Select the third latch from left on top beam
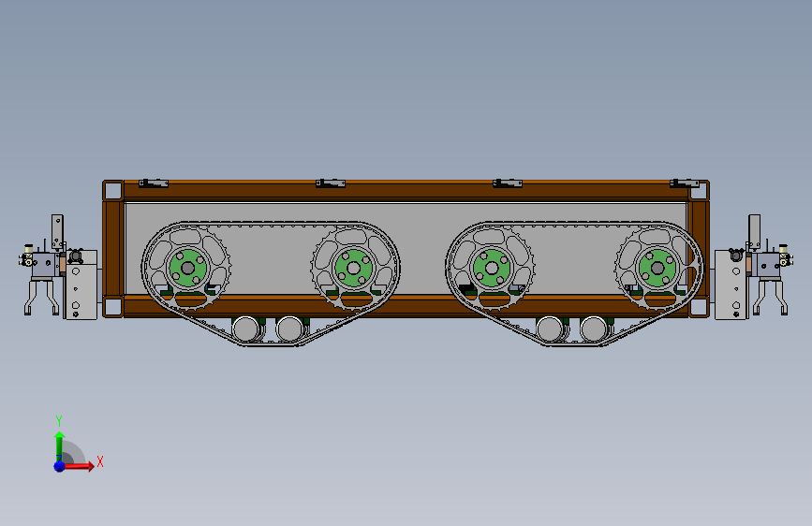The image size is (812, 526). point(508,183)
